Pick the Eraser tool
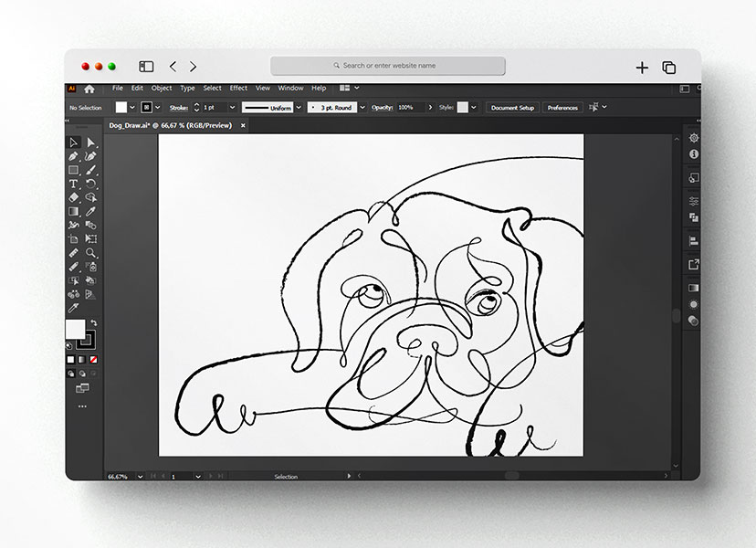Screen dimensions: 756x548 (x=74, y=197)
